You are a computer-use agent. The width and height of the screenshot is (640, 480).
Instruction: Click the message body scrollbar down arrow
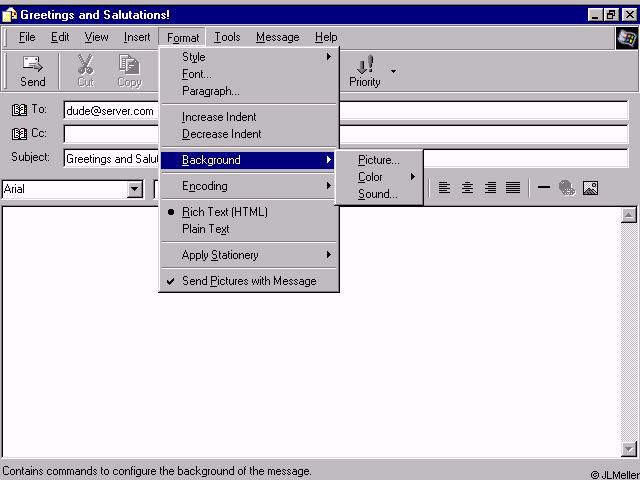click(629, 449)
